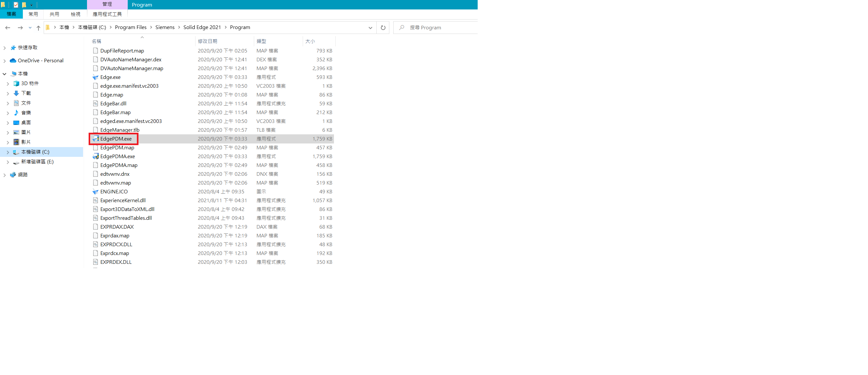Open the recent locations dropdown arrow

click(x=30, y=28)
